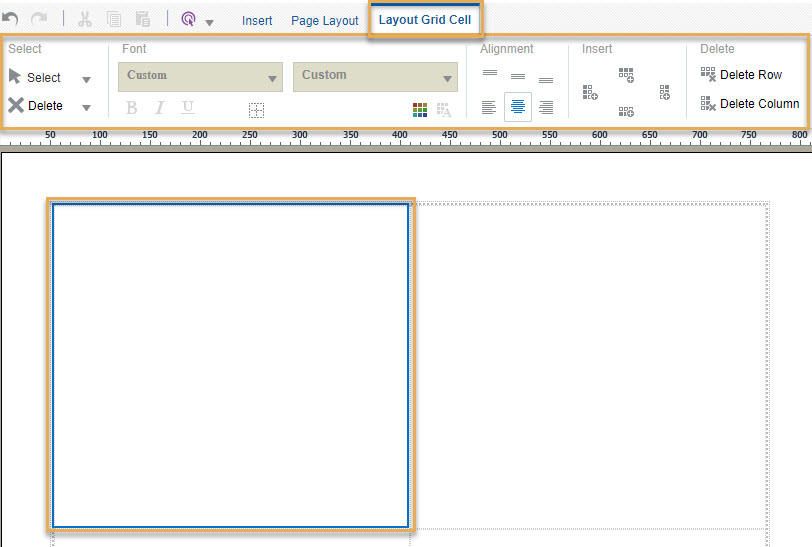Click the Delete Column button
Image resolution: width=812 pixels, height=547 pixels.
click(750, 104)
